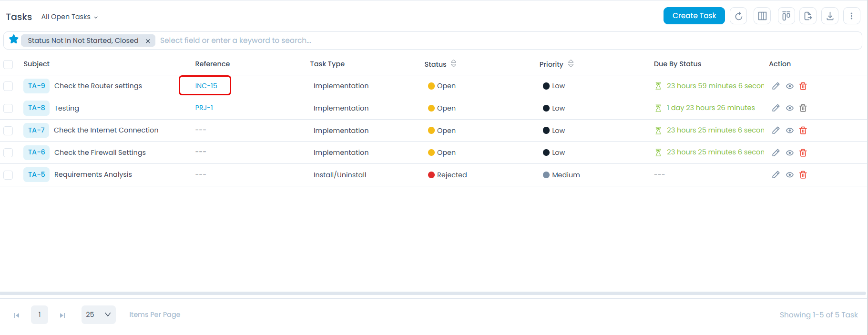Delete the Testing task

803,108
